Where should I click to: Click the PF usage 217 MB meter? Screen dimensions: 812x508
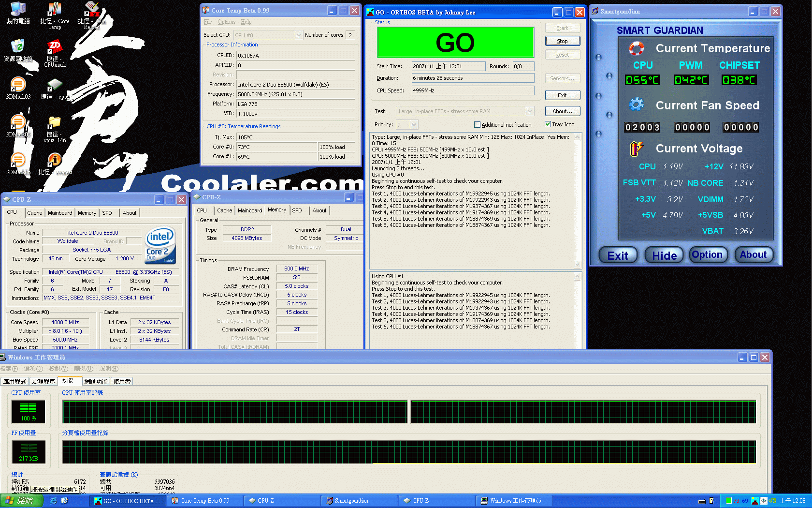[28, 452]
